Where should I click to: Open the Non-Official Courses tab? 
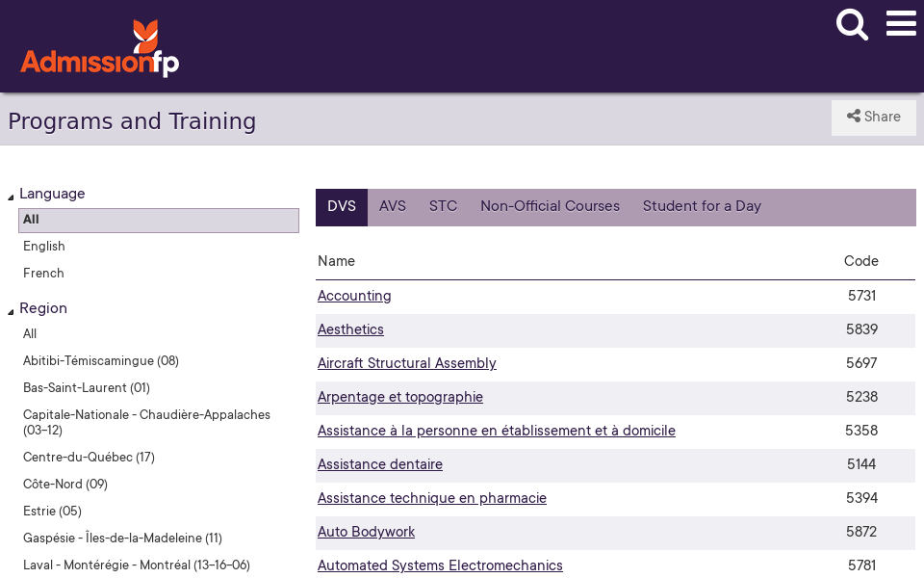tap(550, 206)
